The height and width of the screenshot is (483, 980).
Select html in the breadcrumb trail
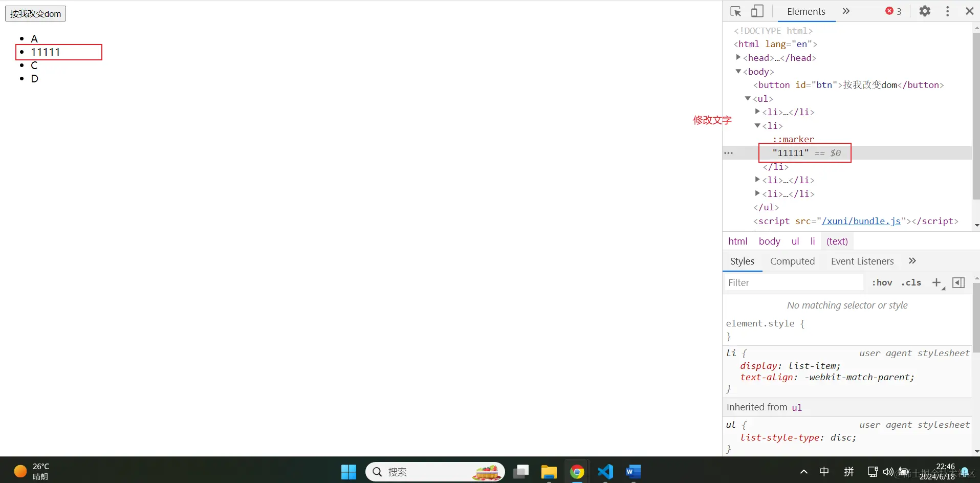pyautogui.click(x=737, y=241)
